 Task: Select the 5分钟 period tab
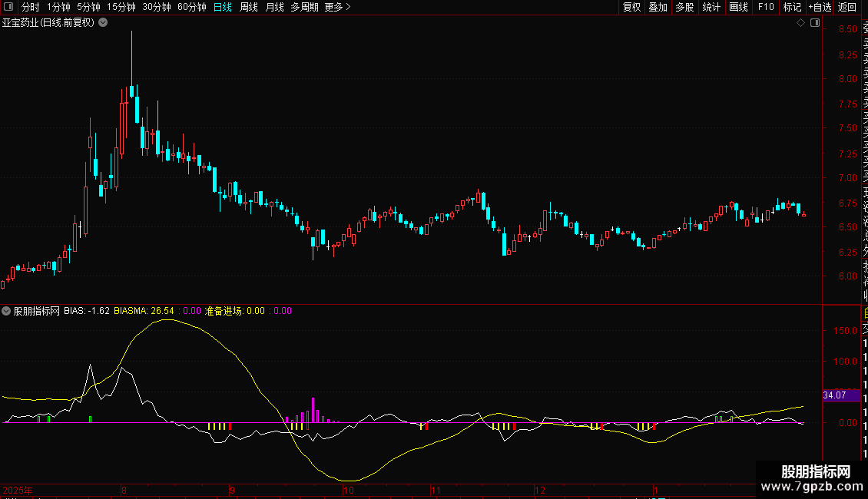(88, 7)
